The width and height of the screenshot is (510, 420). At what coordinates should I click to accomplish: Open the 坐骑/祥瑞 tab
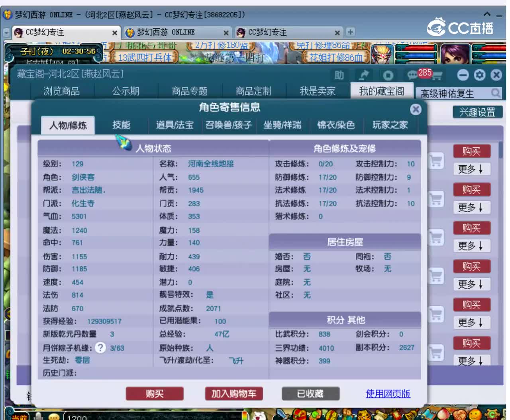coord(282,125)
